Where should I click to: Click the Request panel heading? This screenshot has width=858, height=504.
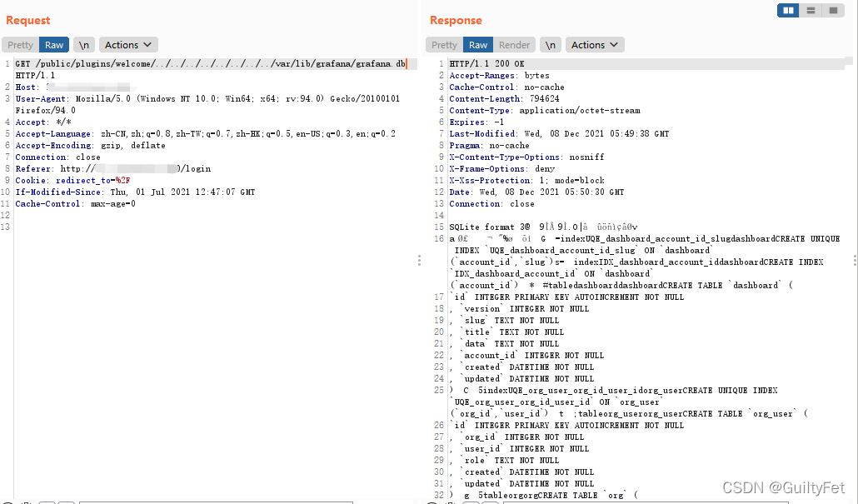28,20
